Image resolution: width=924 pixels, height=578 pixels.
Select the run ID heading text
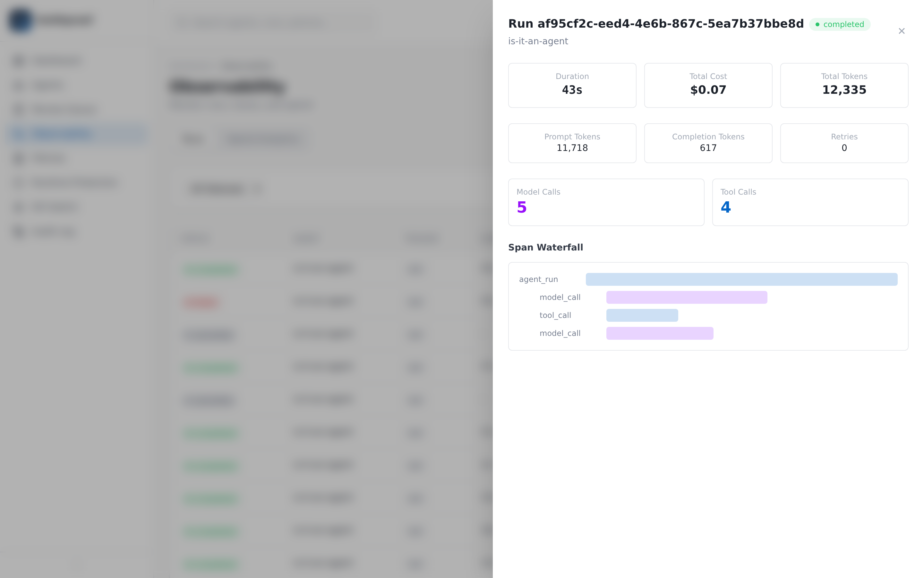[x=655, y=24]
